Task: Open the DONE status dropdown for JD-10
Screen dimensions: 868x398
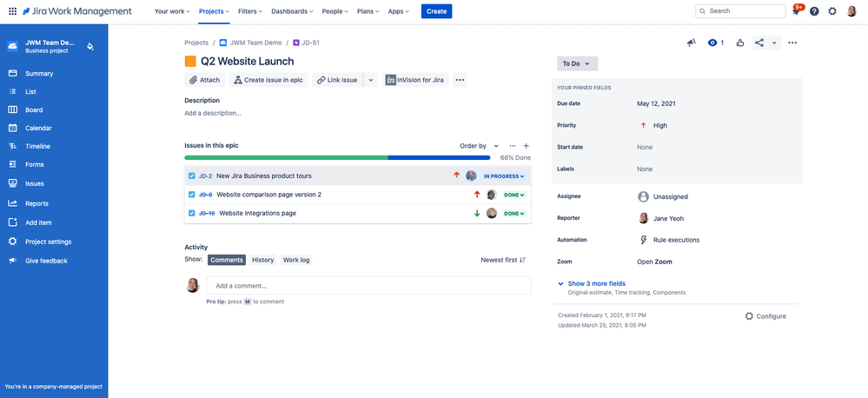Action: [514, 213]
